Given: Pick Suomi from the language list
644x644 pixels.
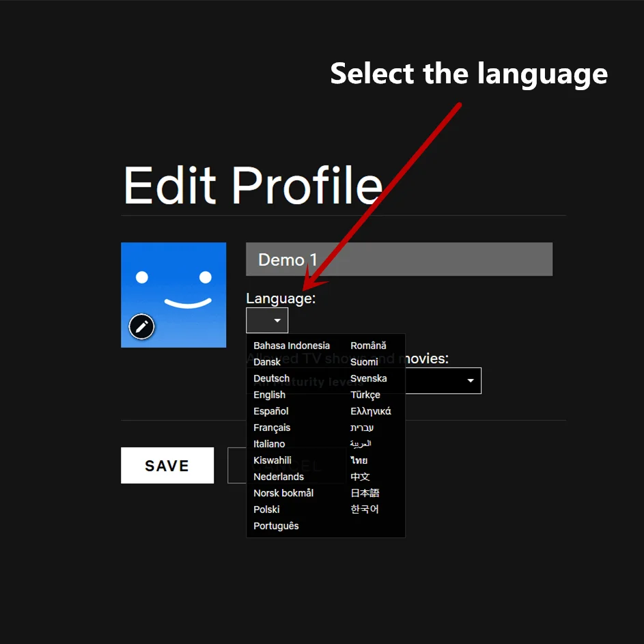Looking at the screenshot, I should 364,362.
